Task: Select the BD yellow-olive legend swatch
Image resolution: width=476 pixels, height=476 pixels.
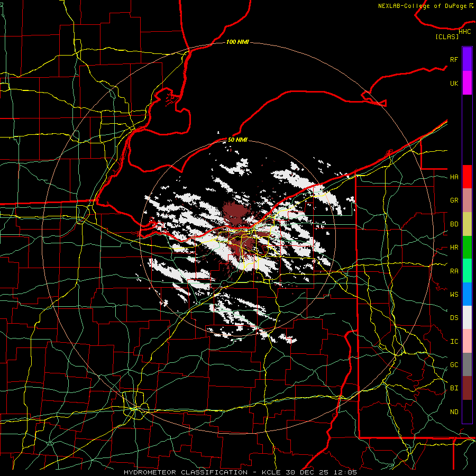Action: [x=467, y=224]
